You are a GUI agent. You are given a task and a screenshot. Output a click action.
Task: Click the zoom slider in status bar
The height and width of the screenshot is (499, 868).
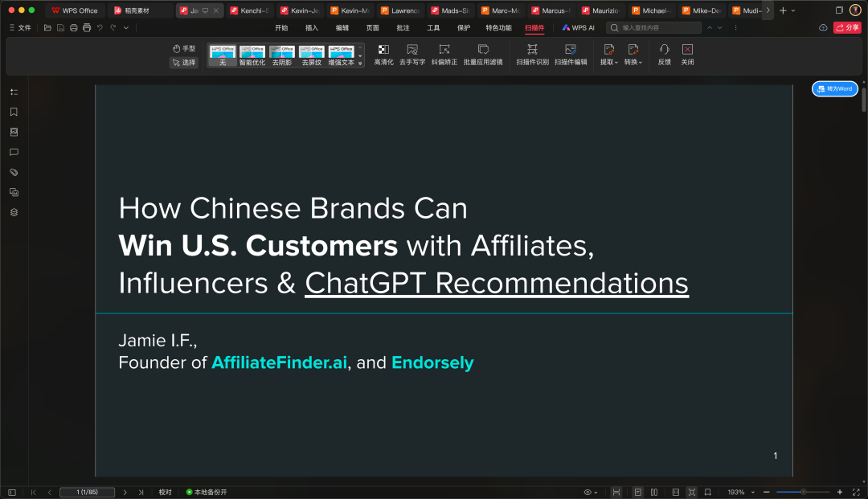click(803, 492)
